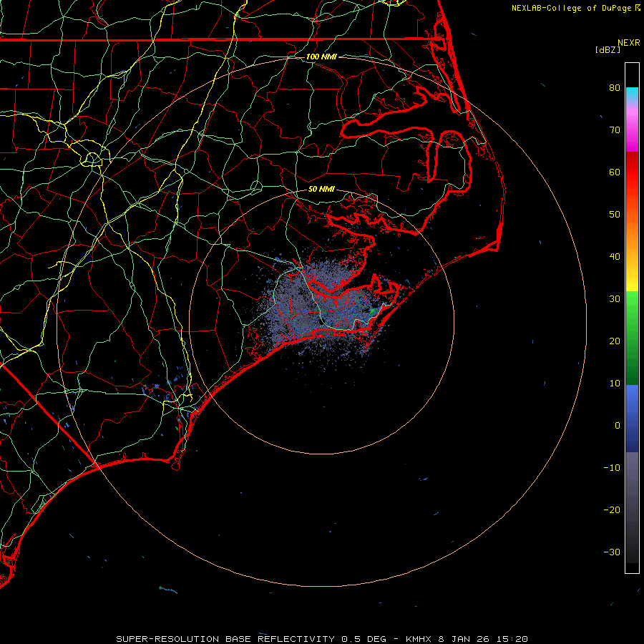Click the NEXR label above the scale
The height and width of the screenshot is (644, 644).
point(628,42)
